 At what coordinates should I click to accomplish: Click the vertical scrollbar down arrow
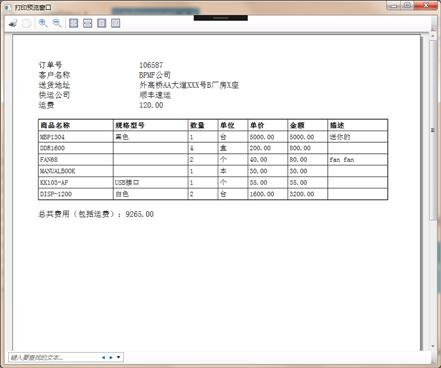point(433,347)
